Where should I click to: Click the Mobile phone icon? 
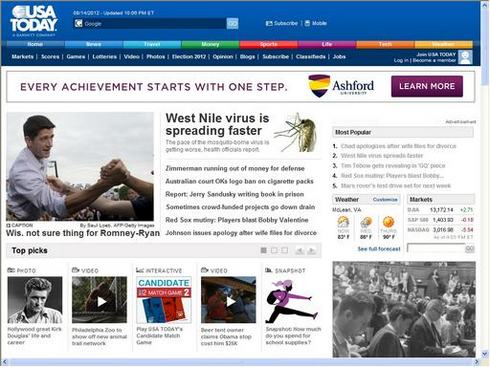(307, 23)
